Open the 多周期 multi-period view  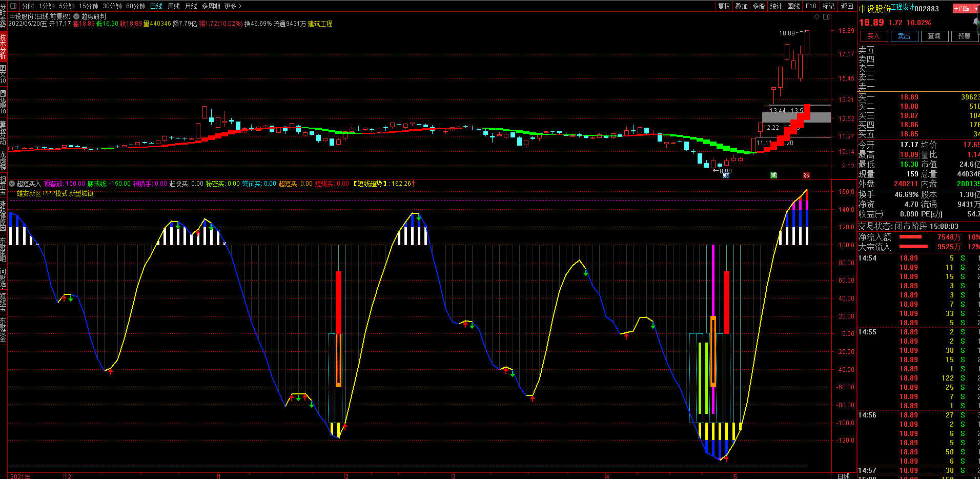[x=211, y=6]
